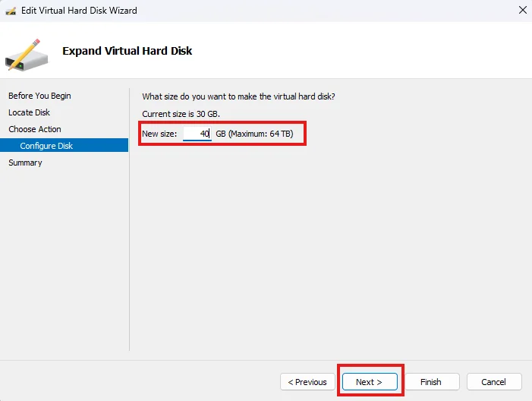Click the New size label
The width and height of the screenshot is (532, 401).
159,134
